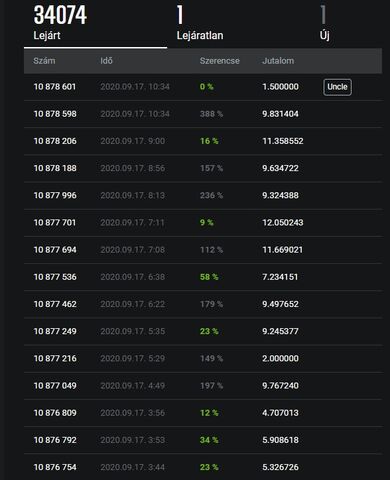Open block number 10 877 996

tap(55, 196)
